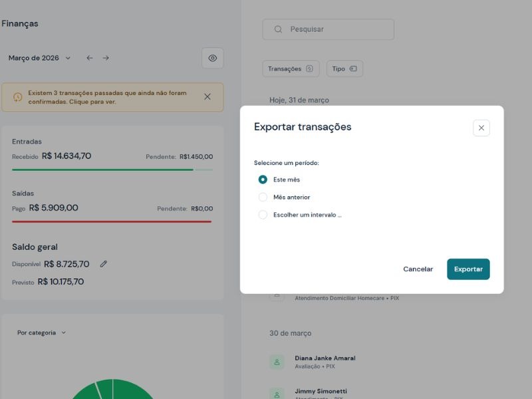532x399 pixels.
Task: Click the eye icon to hide balance values
Action: pyautogui.click(x=212, y=58)
